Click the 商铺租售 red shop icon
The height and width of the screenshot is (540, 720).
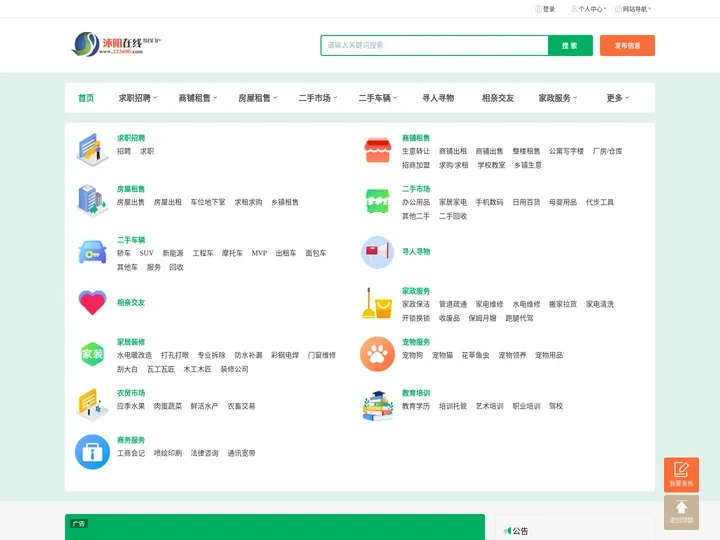(x=377, y=150)
